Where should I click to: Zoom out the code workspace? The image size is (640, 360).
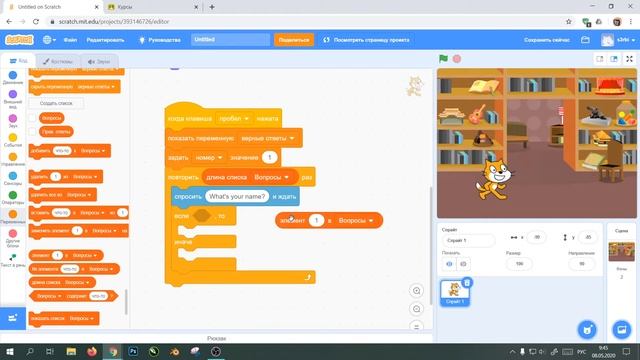pyautogui.click(x=416, y=309)
